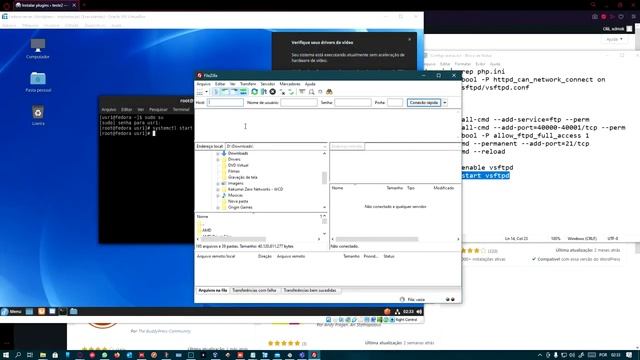Select the Gravação de tela folder
640x360 pixels.
click(242, 178)
